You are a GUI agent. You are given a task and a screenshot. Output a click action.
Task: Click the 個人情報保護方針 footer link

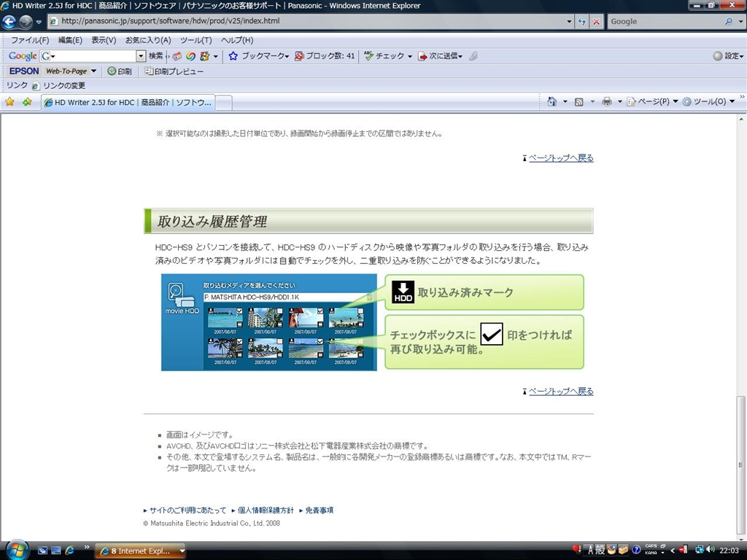point(266,510)
